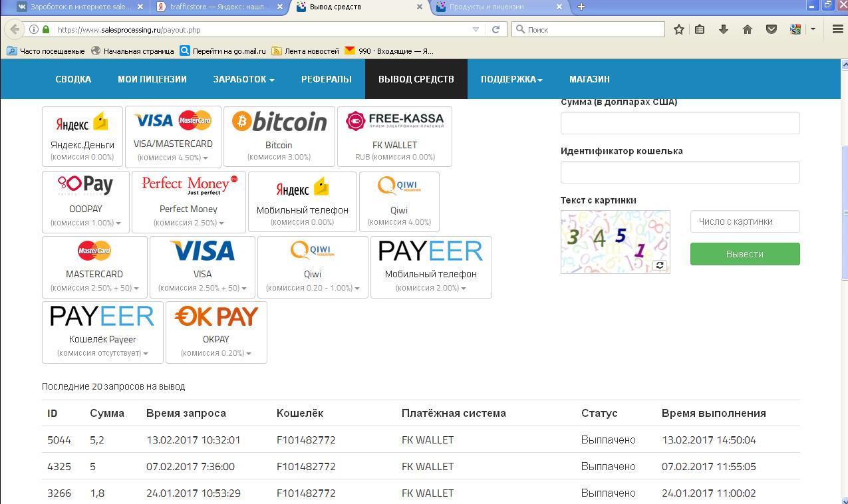This screenshot has width=848, height=504.
Task: Close the 'Вывод средств' tab
Action: click(420, 7)
